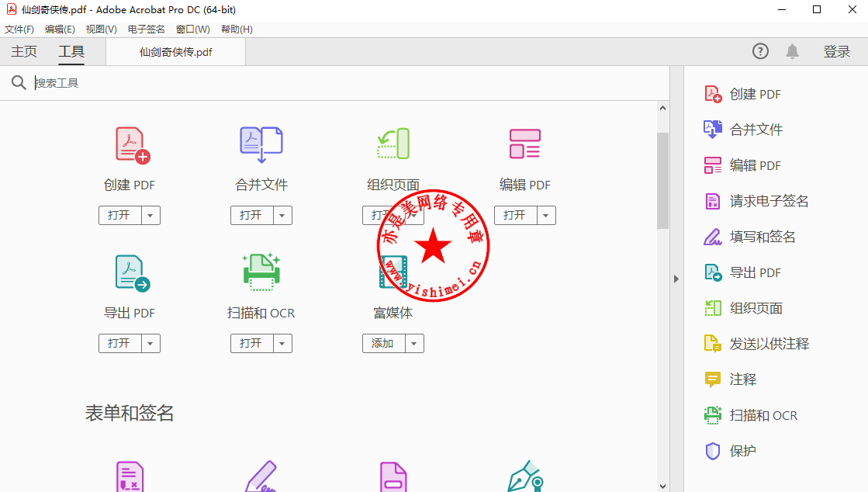Screen dimensions: 868x492
Task: Select the 合并文件 icon in the tools grid
Action: coord(261,144)
